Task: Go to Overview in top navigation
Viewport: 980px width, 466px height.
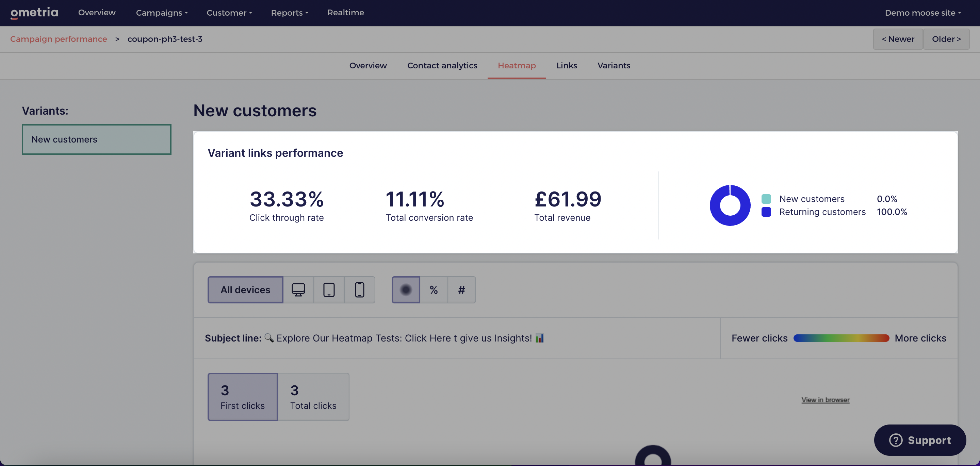Action: point(97,13)
